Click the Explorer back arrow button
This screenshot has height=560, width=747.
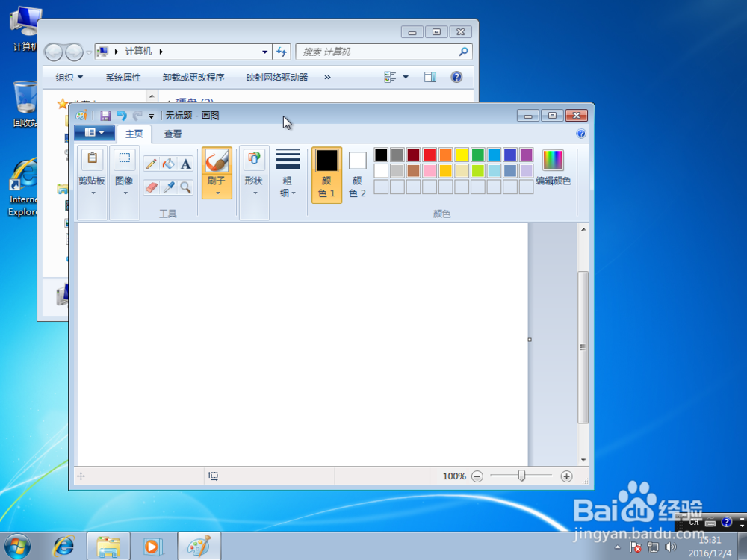[54, 52]
